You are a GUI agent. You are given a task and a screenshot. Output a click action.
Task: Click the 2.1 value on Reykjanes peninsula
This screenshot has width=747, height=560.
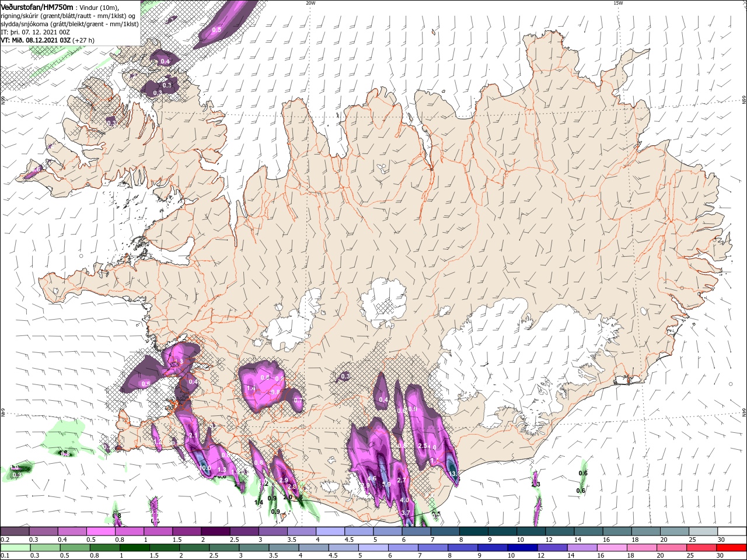coord(194,435)
